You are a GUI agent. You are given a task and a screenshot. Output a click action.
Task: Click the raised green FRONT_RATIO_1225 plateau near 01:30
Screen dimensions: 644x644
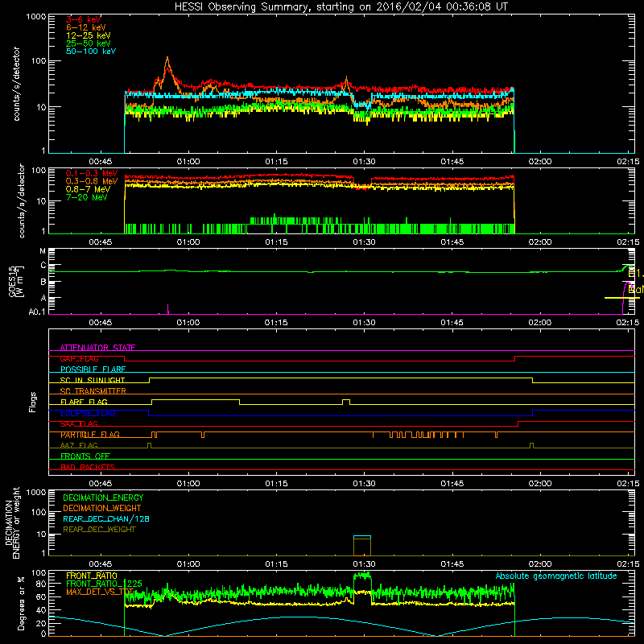(362, 576)
